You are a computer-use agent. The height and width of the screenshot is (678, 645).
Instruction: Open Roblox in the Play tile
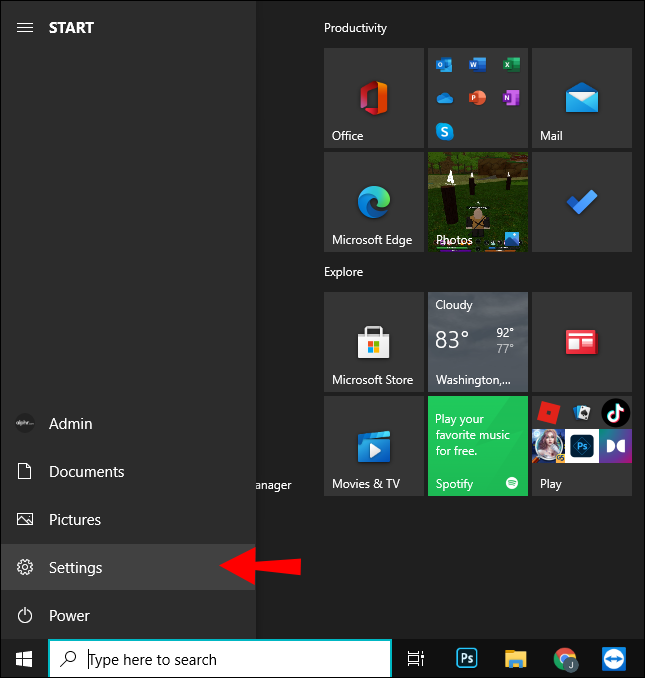pos(548,413)
